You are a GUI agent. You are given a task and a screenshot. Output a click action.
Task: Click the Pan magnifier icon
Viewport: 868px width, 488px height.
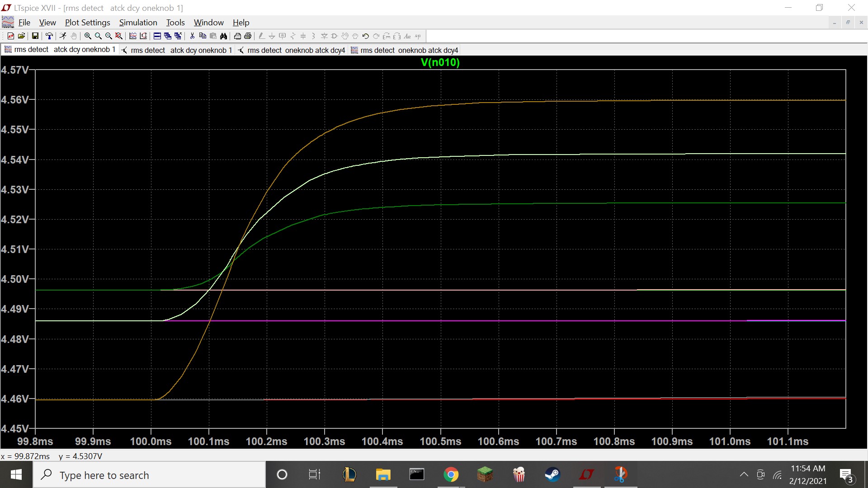(x=98, y=36)
